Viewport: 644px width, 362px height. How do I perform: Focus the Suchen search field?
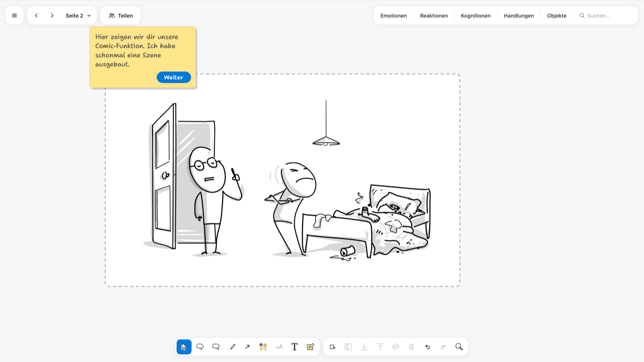[606, 16]
